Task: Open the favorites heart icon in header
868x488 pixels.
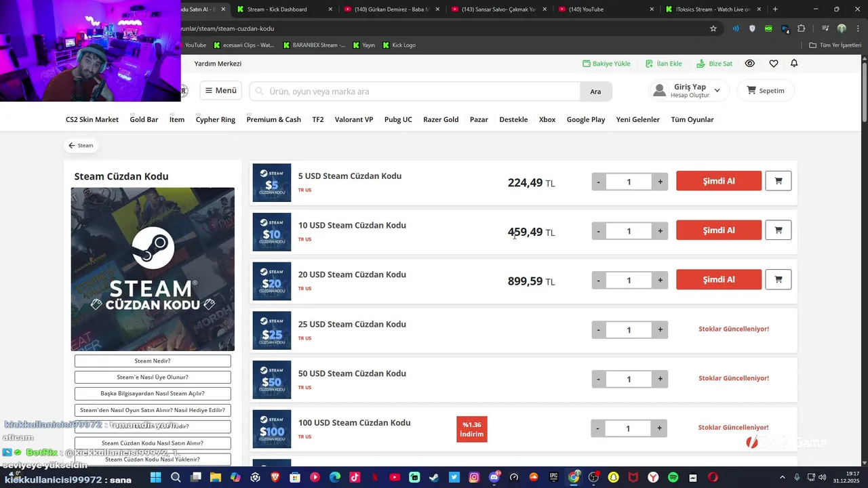Action: click(x=774, y=63)
